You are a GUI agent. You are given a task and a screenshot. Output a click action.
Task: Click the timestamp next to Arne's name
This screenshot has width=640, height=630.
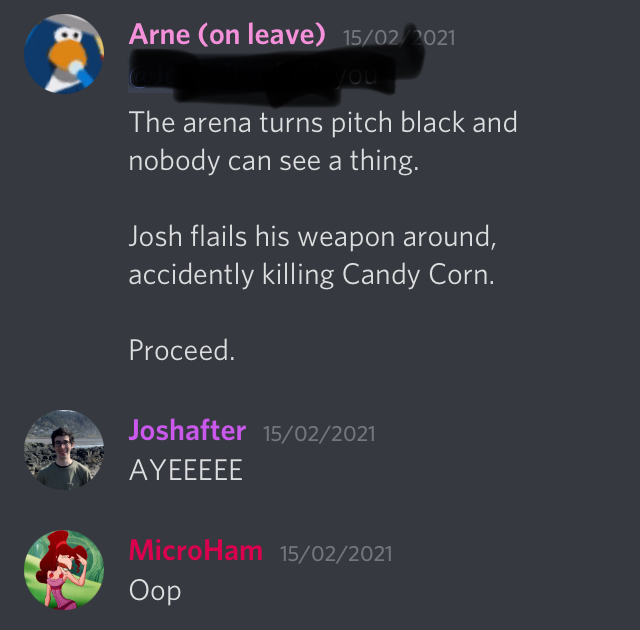399,38
